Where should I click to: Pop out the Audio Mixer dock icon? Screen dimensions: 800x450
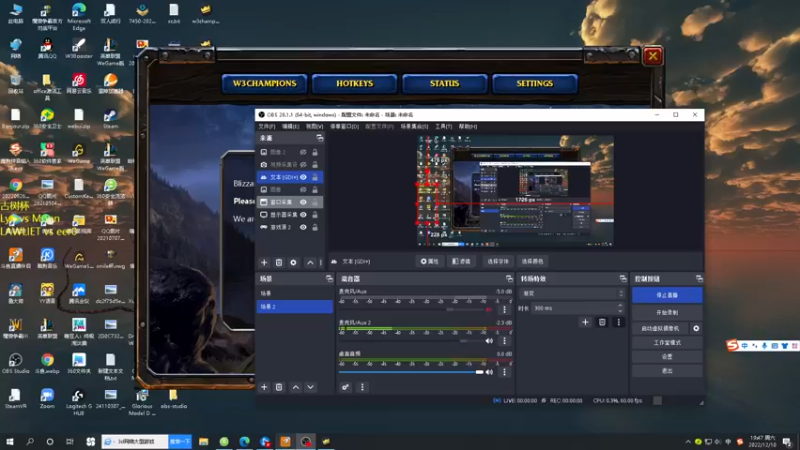point(509,279)
